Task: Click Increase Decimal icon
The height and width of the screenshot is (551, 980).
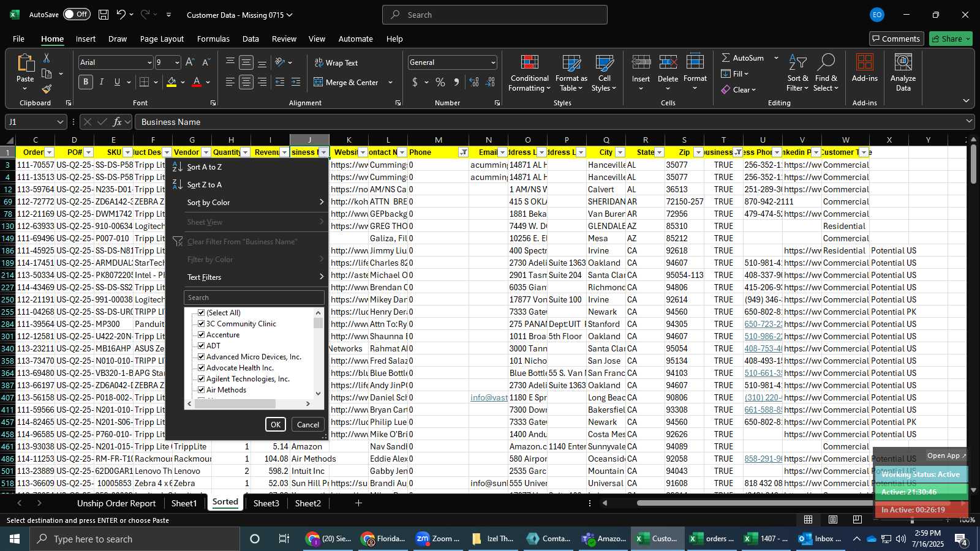Action: pos(474,82)
